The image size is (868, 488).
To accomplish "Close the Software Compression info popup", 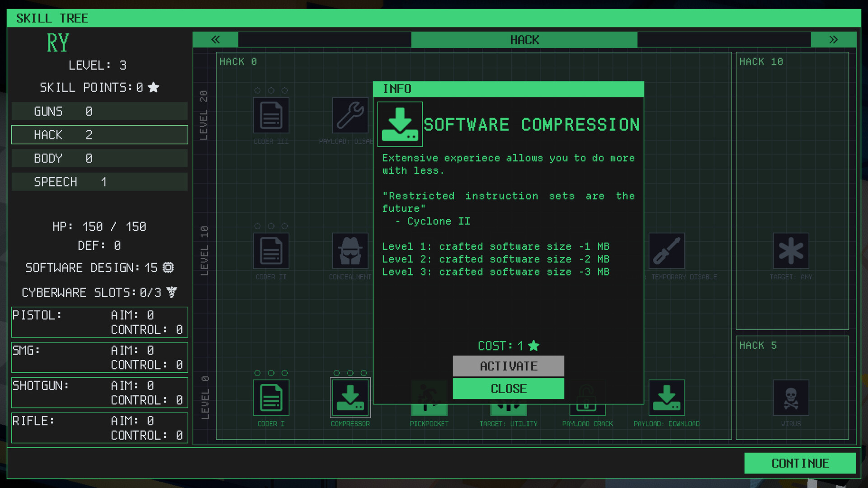I will point(508,389).
